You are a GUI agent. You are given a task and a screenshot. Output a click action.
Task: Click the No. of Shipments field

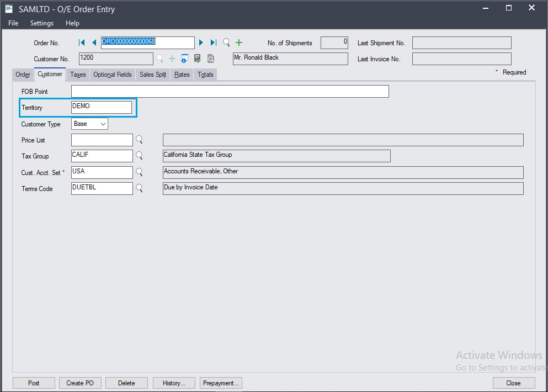click(x=334, y=43)
